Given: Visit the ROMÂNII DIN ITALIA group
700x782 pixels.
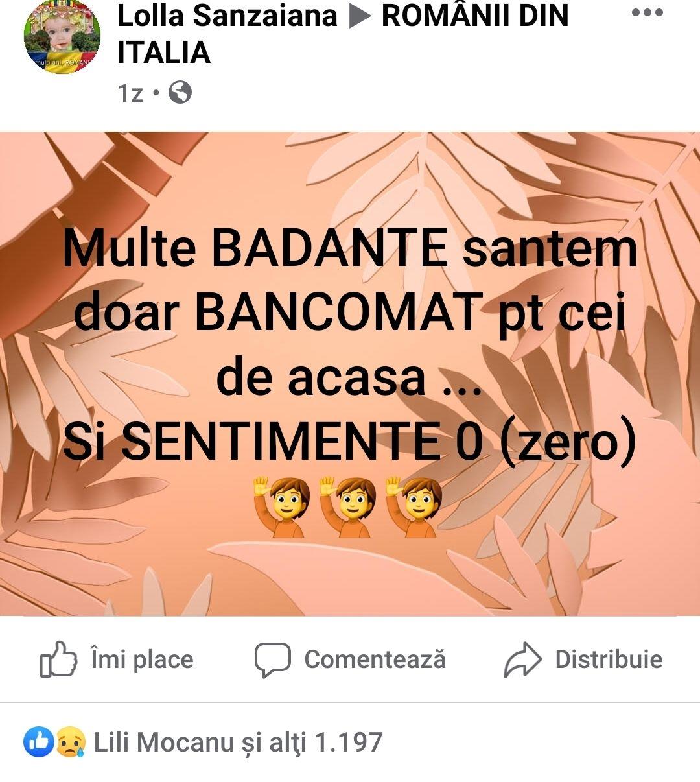Looking at the screenshot, I should pyautogui.click(x=343, y=34).
